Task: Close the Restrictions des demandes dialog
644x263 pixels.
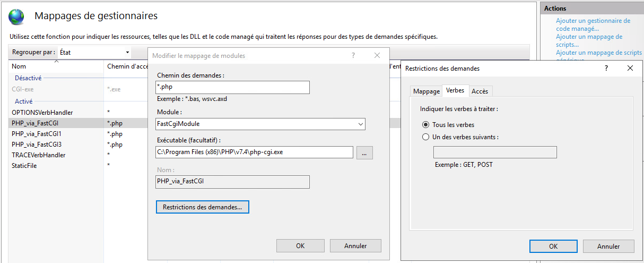Action: [x=630, y=68]
